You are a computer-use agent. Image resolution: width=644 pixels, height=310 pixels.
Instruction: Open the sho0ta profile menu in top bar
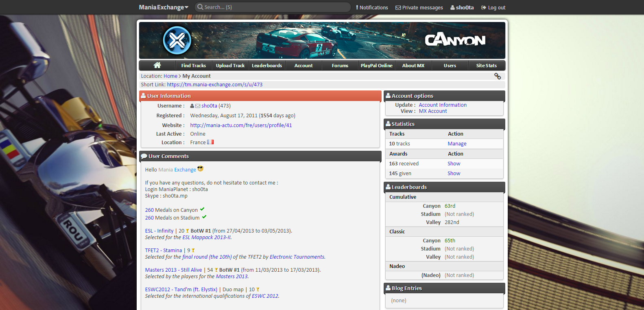pyautogui.click(x=462, y=7)
